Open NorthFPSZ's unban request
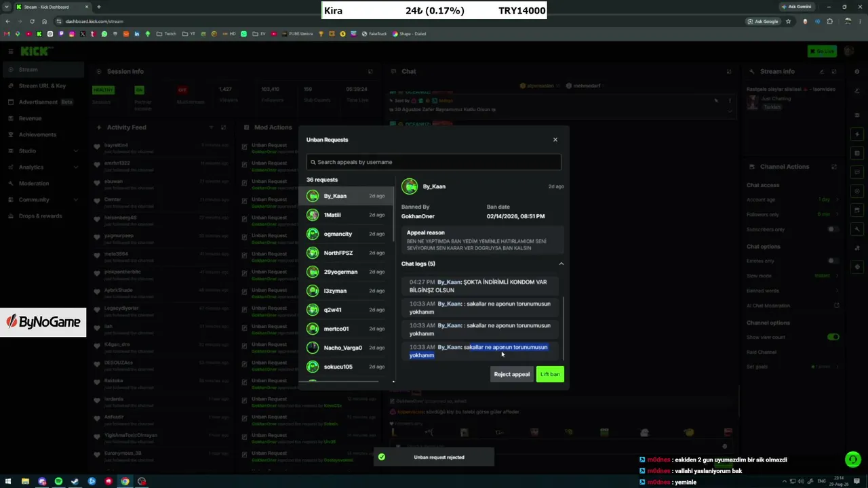Screen dimensions: 868x488 pos(347,253)
